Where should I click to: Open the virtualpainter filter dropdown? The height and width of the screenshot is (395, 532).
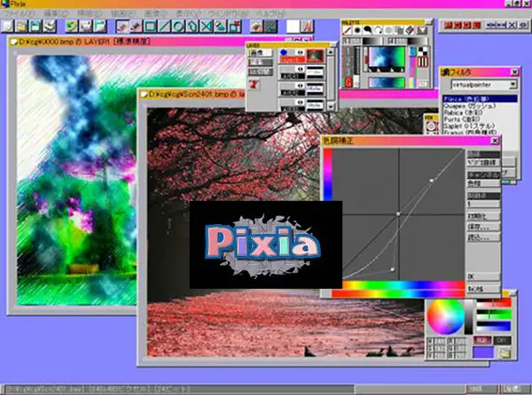(x=513, y=85)
